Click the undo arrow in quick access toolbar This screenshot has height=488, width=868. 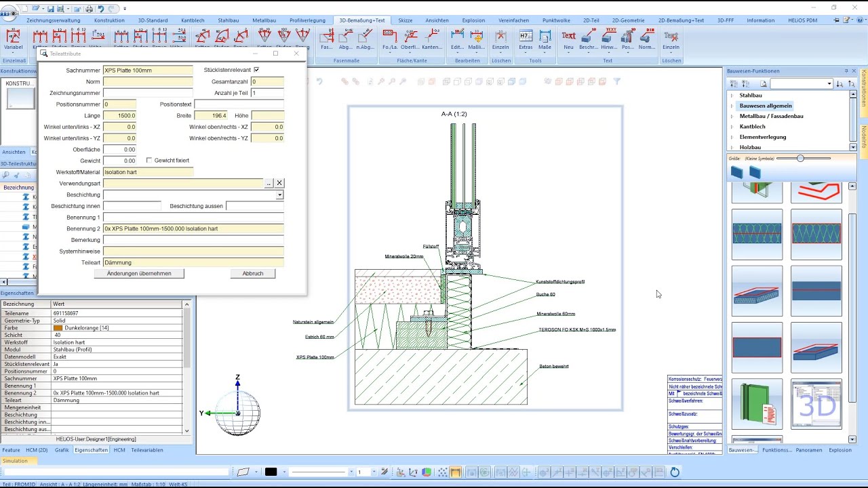pyautogui.click(x=100, y=9)
